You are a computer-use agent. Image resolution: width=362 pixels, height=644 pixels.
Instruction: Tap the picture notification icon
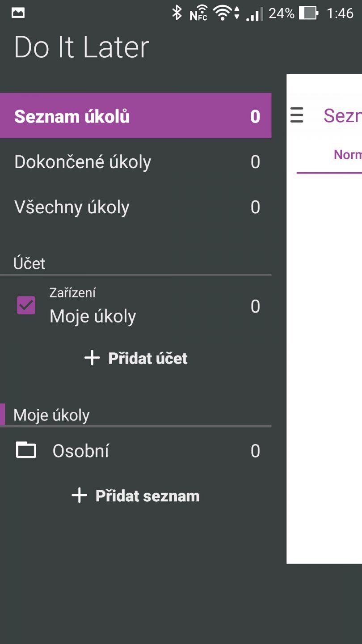(x=18, y=13)
